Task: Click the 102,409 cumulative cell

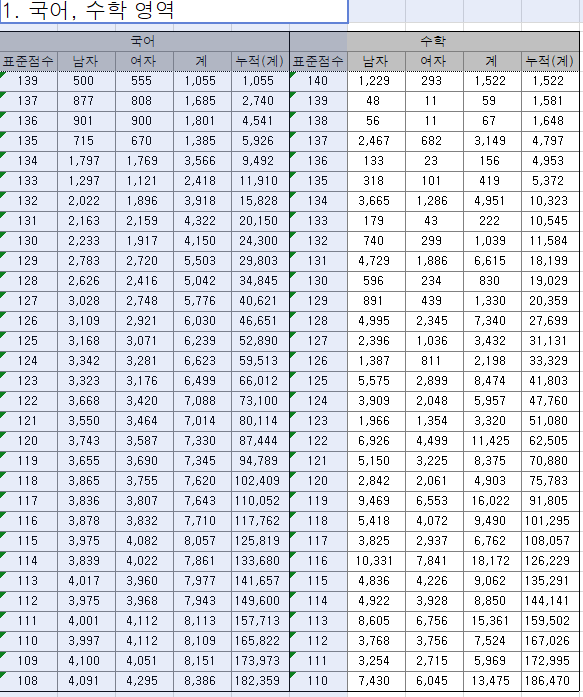Action: [x=260, y=481]
